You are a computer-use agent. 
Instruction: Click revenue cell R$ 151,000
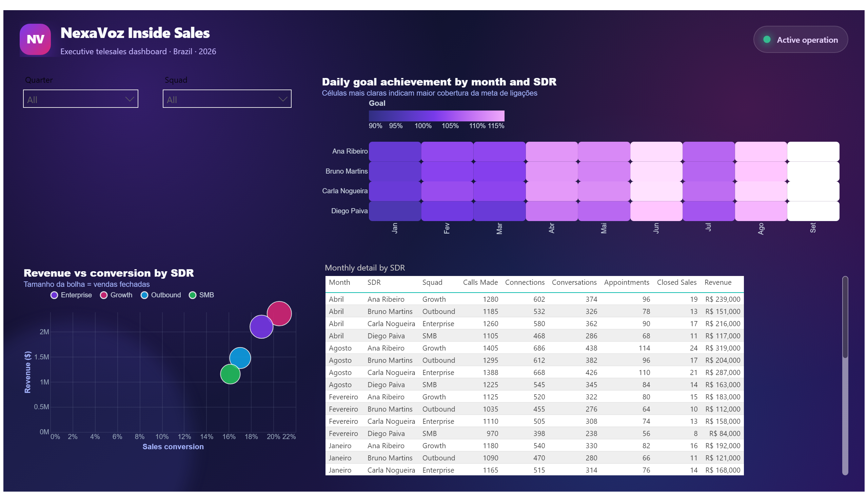(x=723, y=312)
